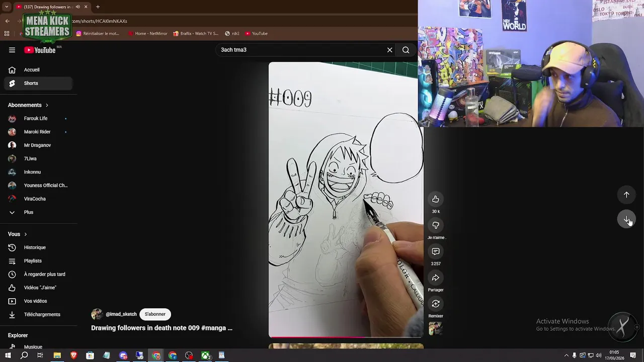This screenshot has width=644, height=362.
Task: Open Vos vidéos in sidebar
Action: (38, 301)
